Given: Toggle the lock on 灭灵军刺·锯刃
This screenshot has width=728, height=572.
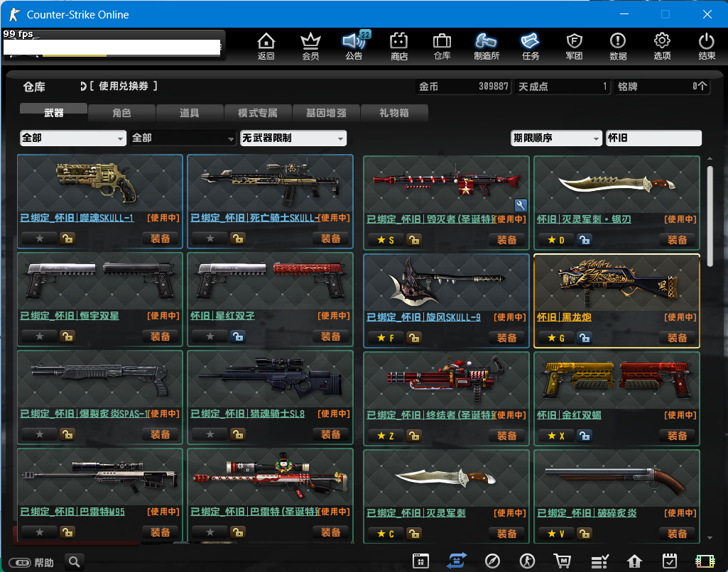Looking at the screenshot, I should point(585,240).
